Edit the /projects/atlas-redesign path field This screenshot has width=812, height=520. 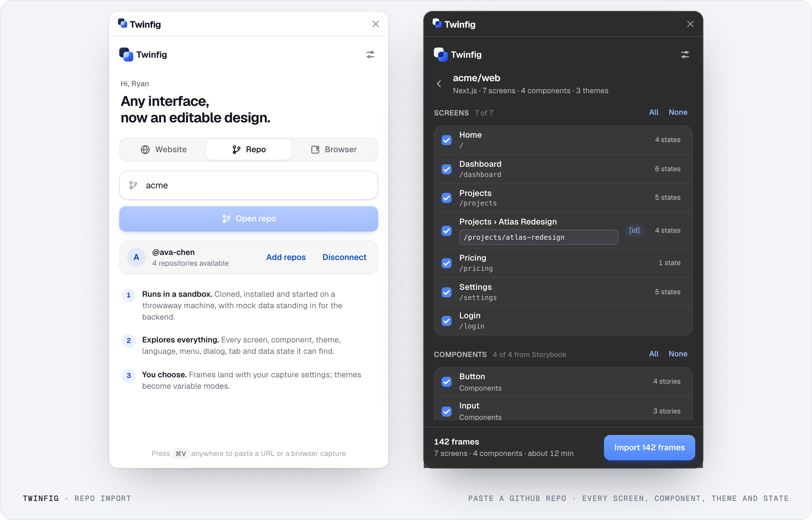538,237
